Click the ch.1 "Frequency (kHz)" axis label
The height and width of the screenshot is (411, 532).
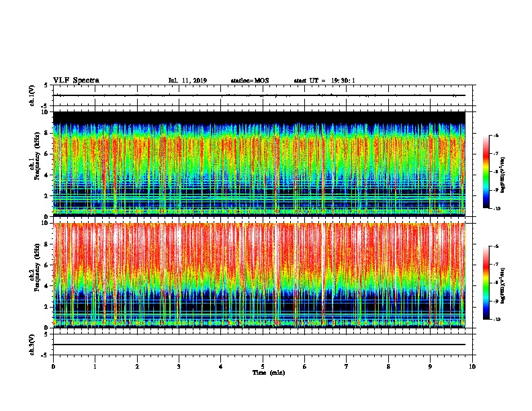pyautogui.click(x=36, y=156)
